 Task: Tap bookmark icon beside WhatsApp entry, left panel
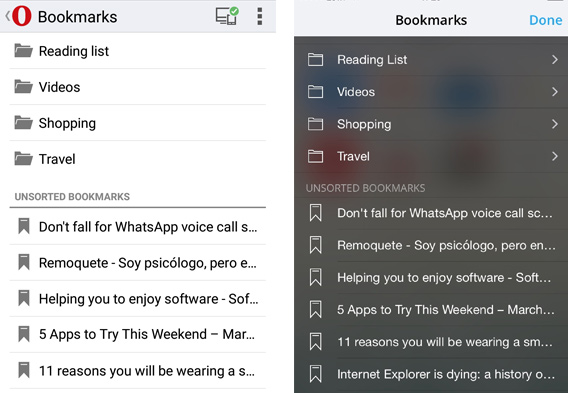(x=24, y=226)
